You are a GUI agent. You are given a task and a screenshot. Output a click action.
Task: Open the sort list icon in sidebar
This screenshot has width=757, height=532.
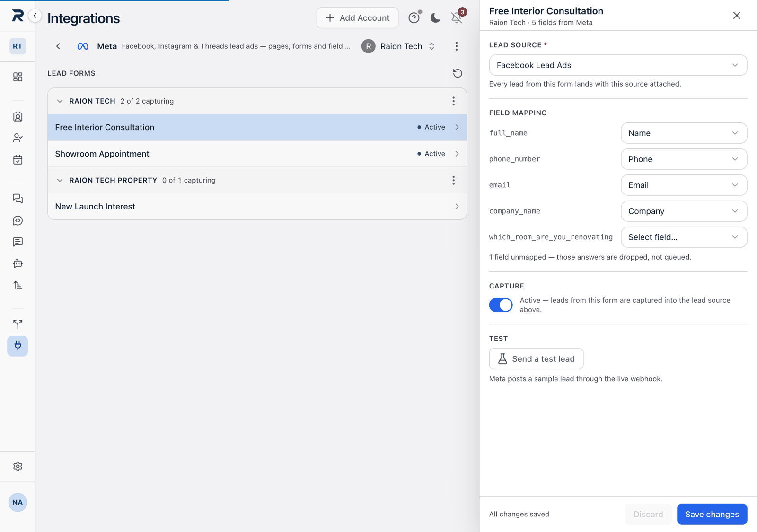coord(18,285)
